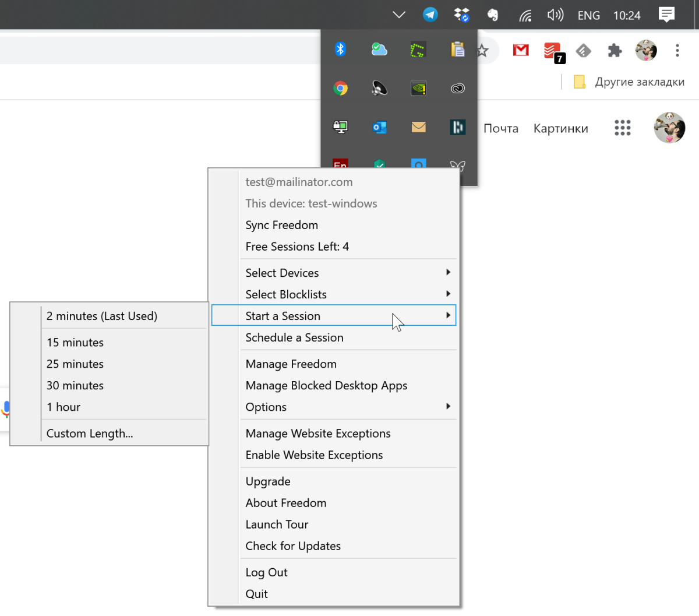Click the Feedly extension icon in Chrome
The width and height of the screenshot is (699, 616).
[x=584, y=51]
